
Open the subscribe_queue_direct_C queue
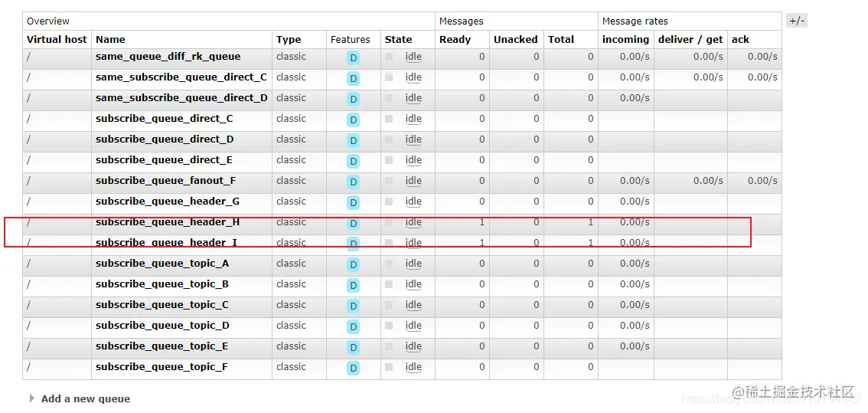click(165, 119)
